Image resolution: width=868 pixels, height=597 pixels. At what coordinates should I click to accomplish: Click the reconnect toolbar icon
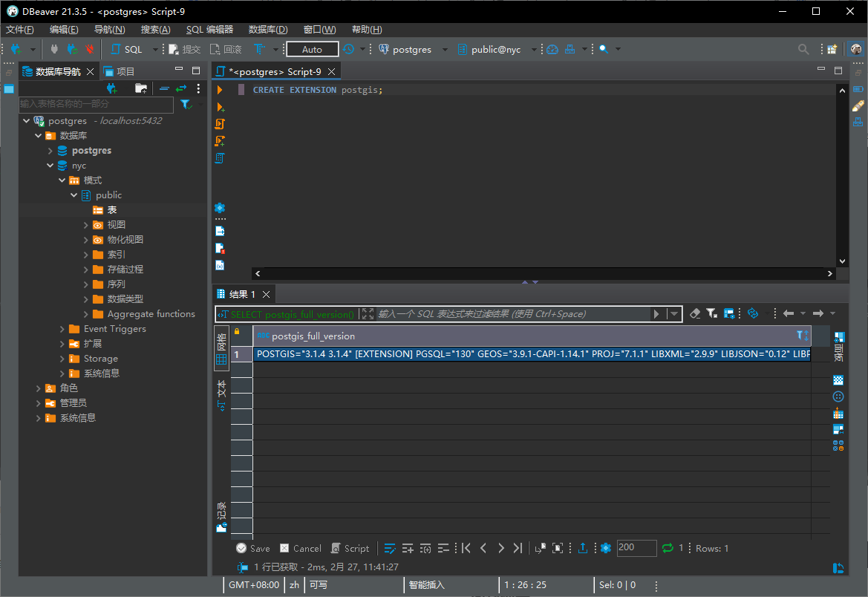click(x=72, y=49)
